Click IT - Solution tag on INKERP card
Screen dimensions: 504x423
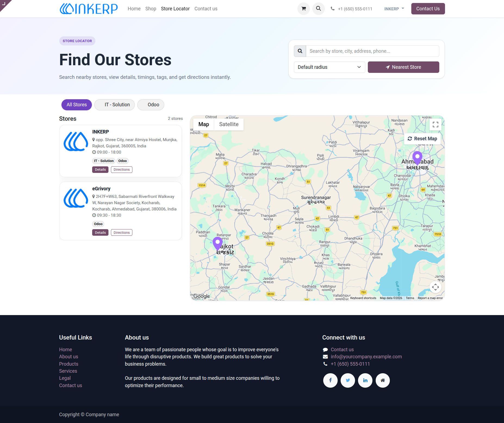click(104, 161)
